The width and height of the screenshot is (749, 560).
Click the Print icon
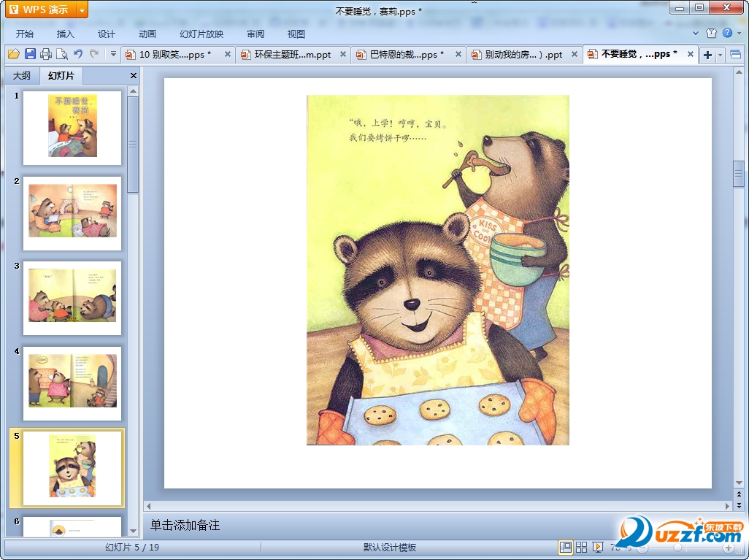pos(46,54)
